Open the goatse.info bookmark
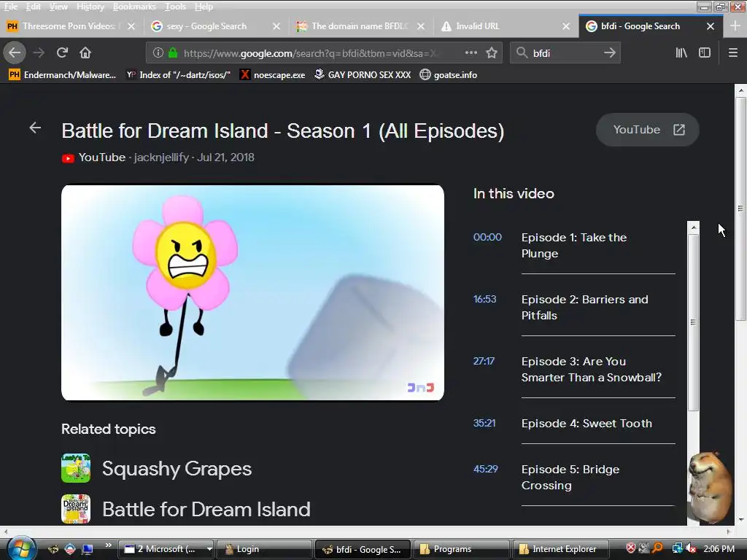The height and width of the screenshot is (560, 747). [449, 75]
